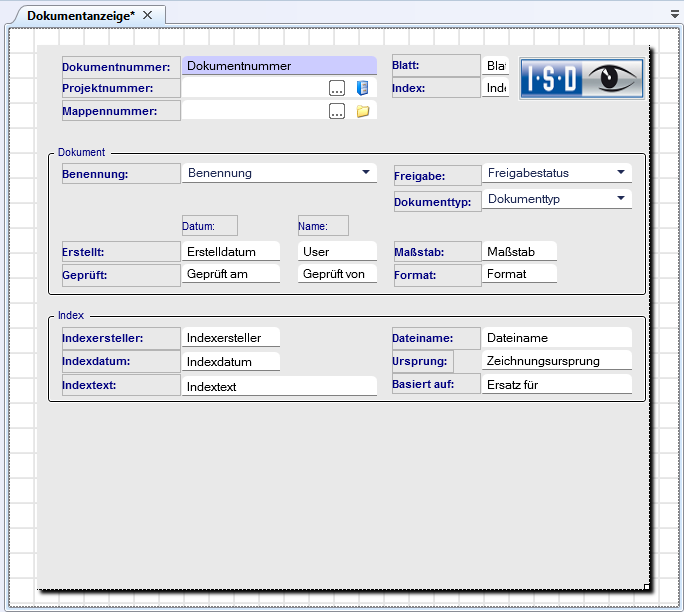
Task: Click the form resize handle at bottom-right corner
Action: click(647, 587)
